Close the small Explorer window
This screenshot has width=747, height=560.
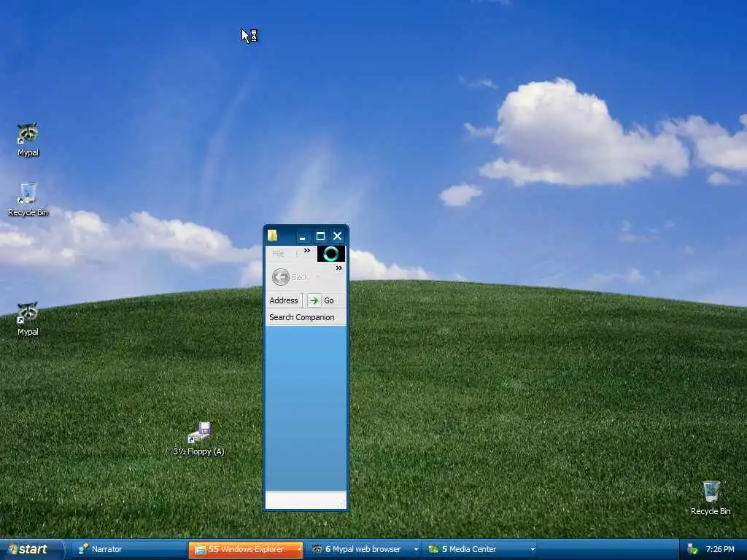coord(337,236)
